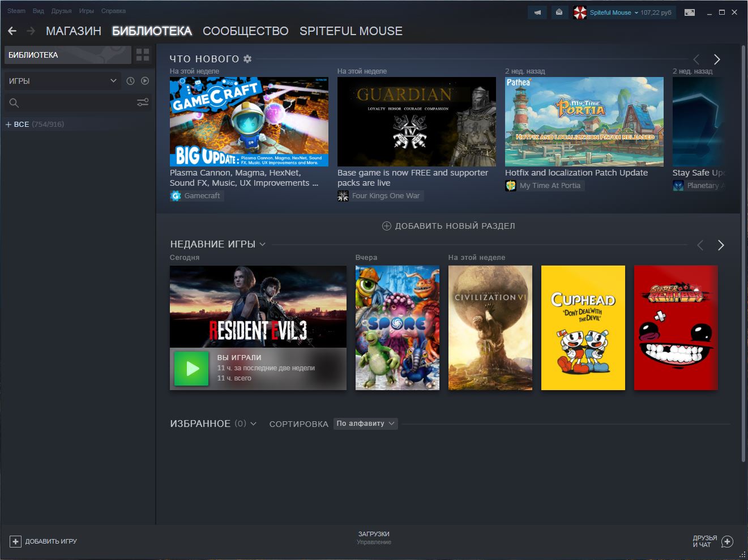Image resolution: width=748 pixels, height=560 pixels.
Task: Switch to the МАГАЗИН tab
Action: point(74,31)
